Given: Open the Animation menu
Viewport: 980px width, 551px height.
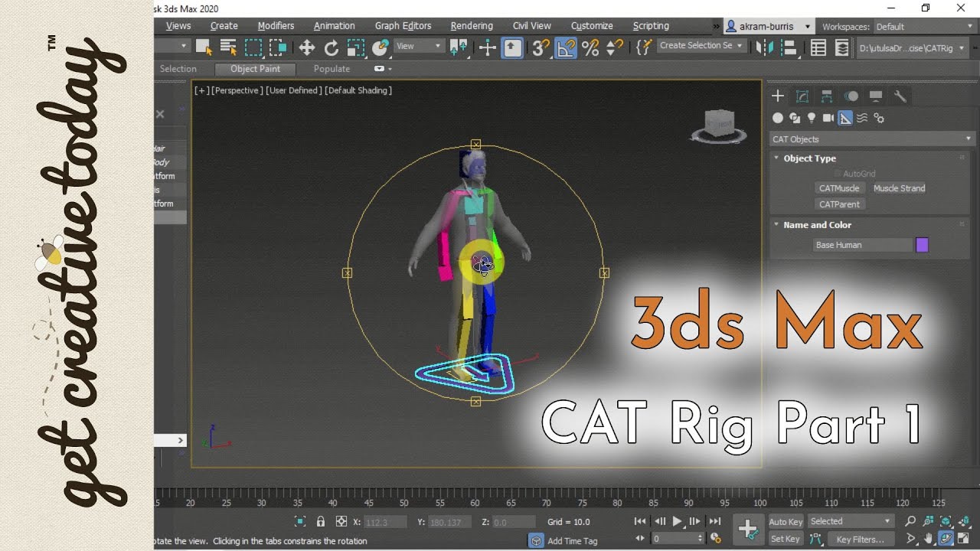Looking at the screenshot, I should [335, 26].
